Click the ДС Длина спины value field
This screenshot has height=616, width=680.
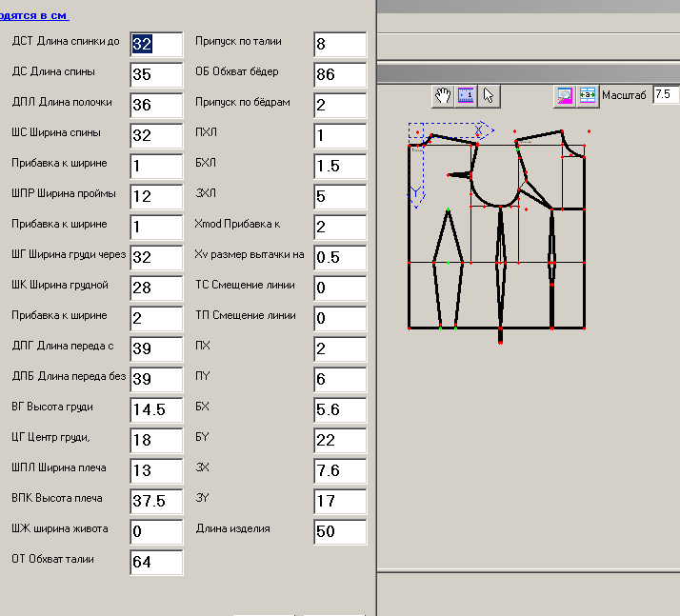[156, 74]
